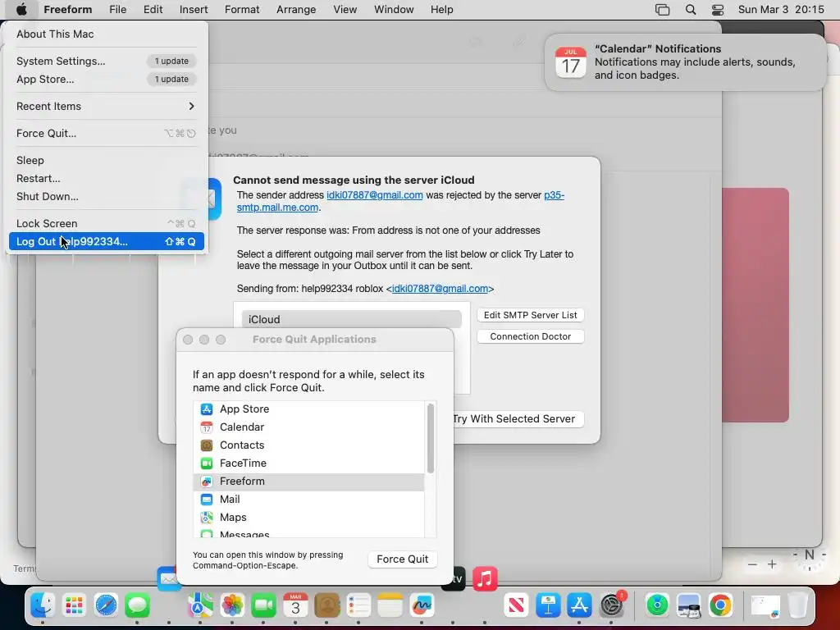Click the Calendar Notifications banner
The height and width of the screenshot is (630, 840).
pos(685,62)
